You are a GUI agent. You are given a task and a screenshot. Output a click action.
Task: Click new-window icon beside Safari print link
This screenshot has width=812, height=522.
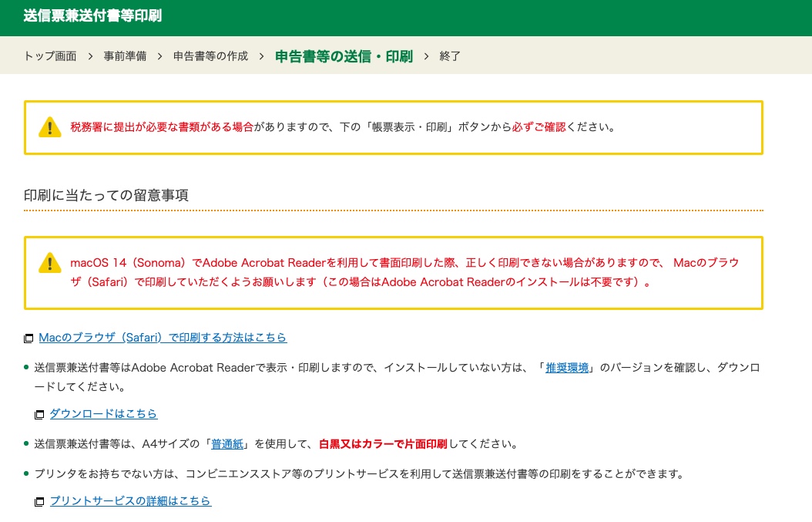(29, 338)
